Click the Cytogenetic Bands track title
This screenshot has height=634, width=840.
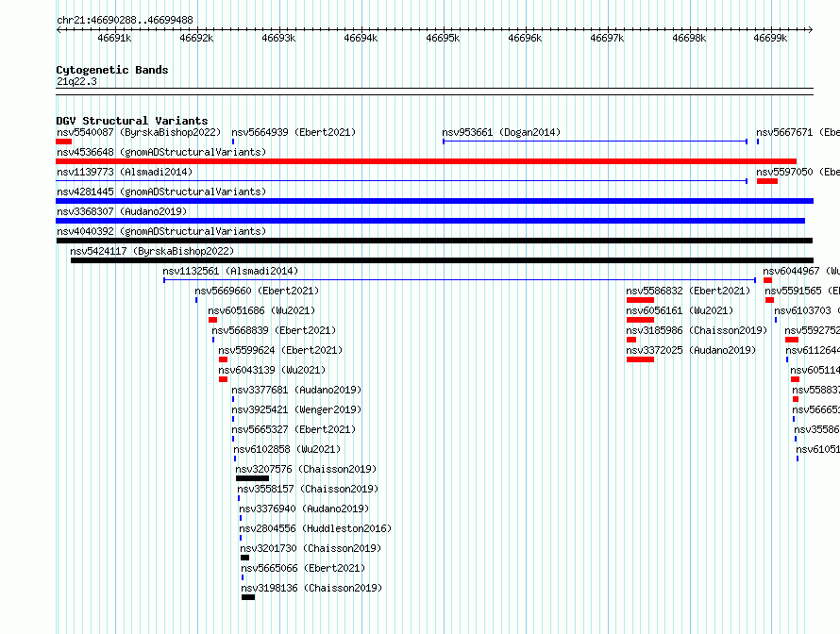point(112,70)
